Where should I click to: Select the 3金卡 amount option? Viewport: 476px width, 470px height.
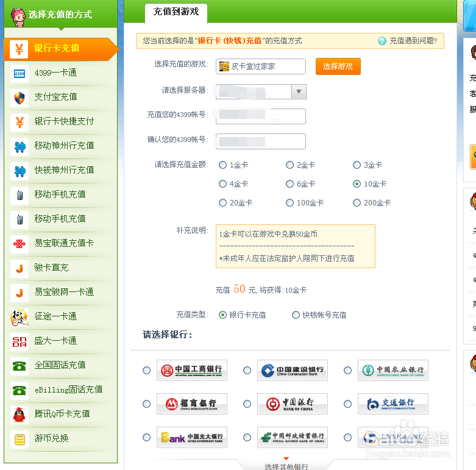pos(357,165)
